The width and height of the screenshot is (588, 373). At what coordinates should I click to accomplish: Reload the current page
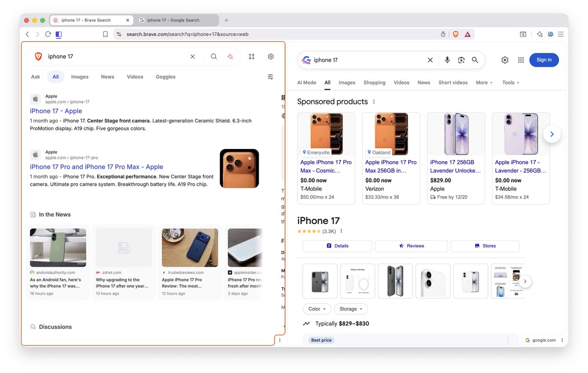click(x=48, y=34)
